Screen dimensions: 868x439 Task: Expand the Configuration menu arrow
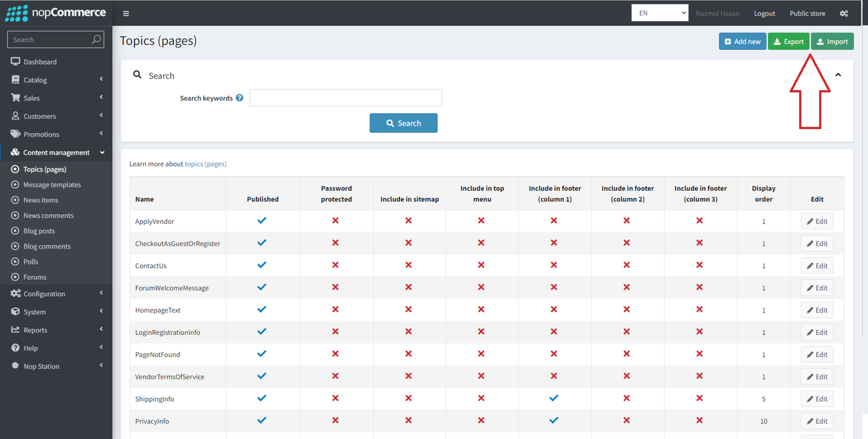[x=101, y=293]
